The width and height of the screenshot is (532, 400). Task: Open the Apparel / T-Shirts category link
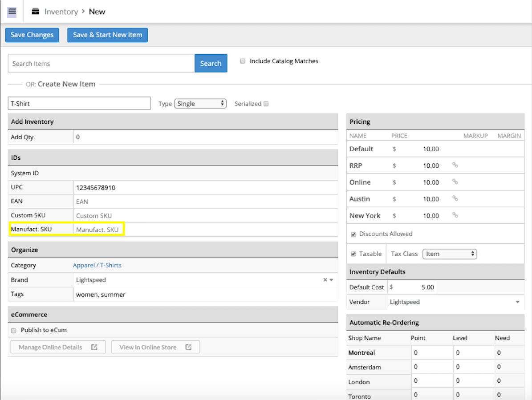pos(97,265)
